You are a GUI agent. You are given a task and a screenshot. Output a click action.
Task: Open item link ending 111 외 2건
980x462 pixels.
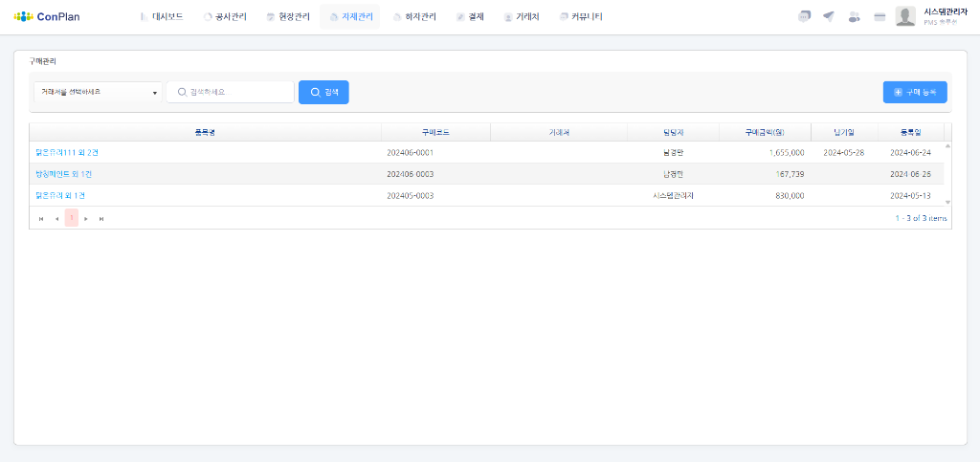[68, 152]
